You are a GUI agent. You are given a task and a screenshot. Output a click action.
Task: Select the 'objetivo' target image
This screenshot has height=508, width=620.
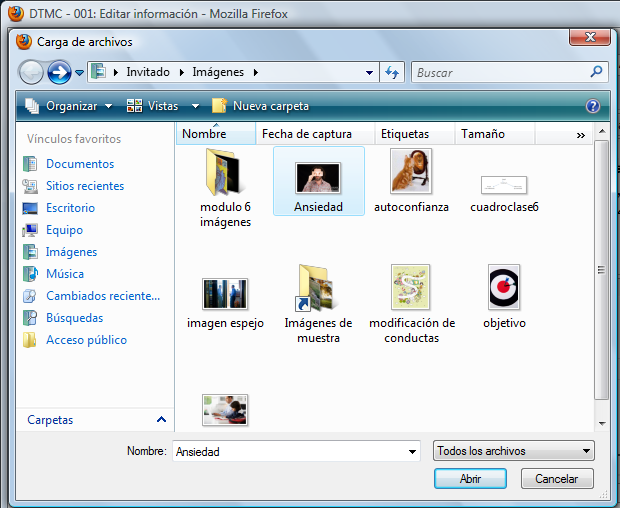point(504,296)
